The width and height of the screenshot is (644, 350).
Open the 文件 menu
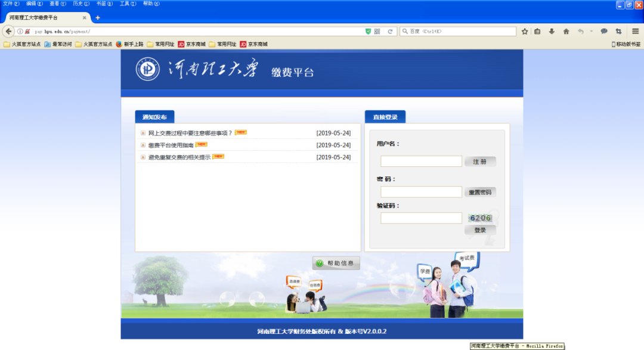(11, 4)
